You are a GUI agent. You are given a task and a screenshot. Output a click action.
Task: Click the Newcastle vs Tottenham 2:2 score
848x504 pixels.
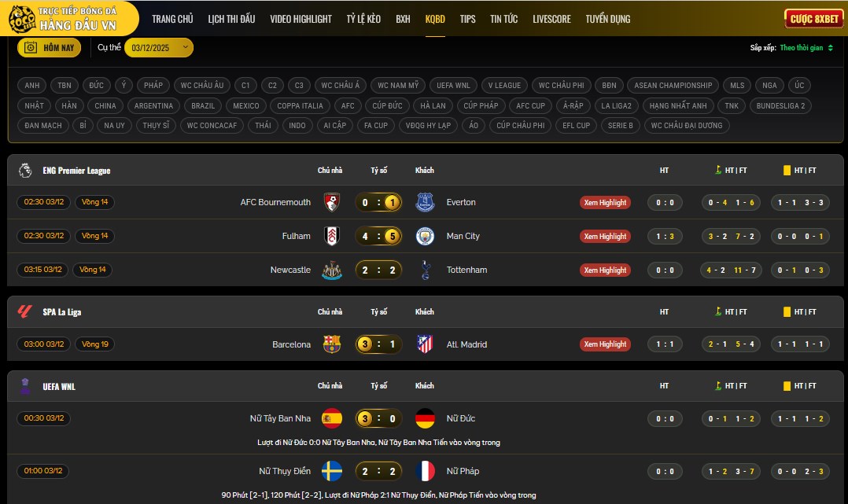coord(378,270)
